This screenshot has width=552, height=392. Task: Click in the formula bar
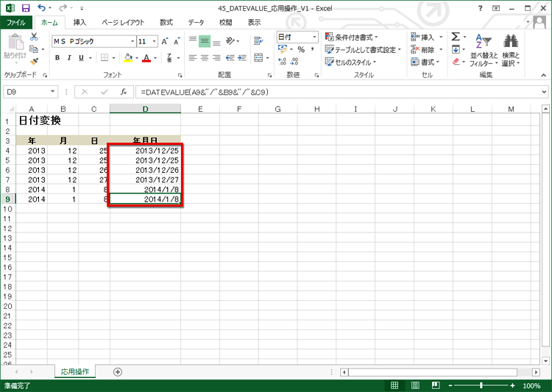coord(337,92)
